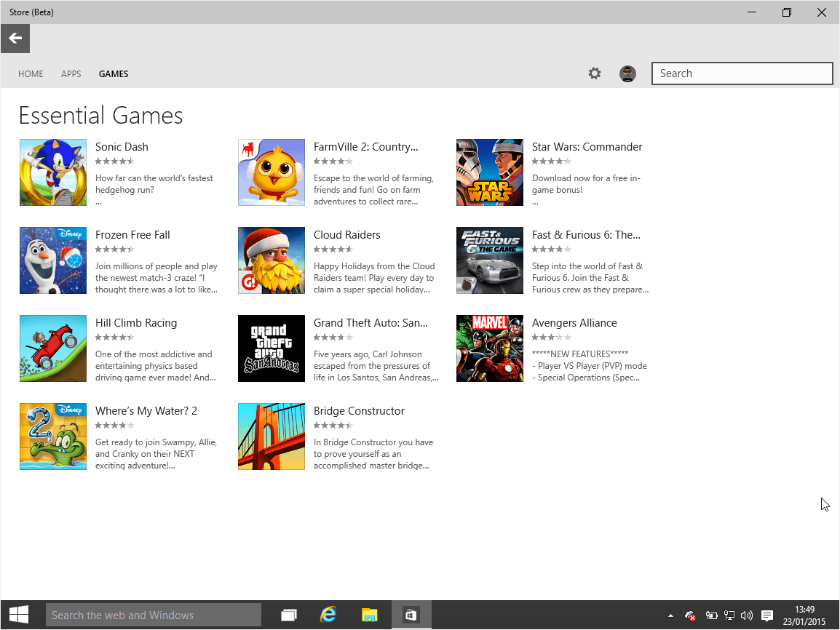This screenshot has width=840, height=630.
Task: Click the Store search field
Action: [742, 73]
